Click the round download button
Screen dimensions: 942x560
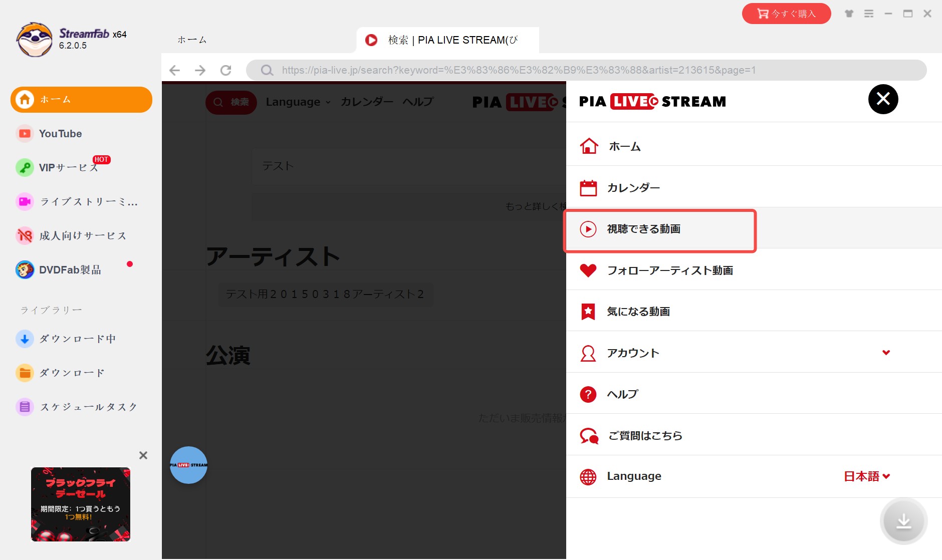pyautogui.click(x=903, y=521)
